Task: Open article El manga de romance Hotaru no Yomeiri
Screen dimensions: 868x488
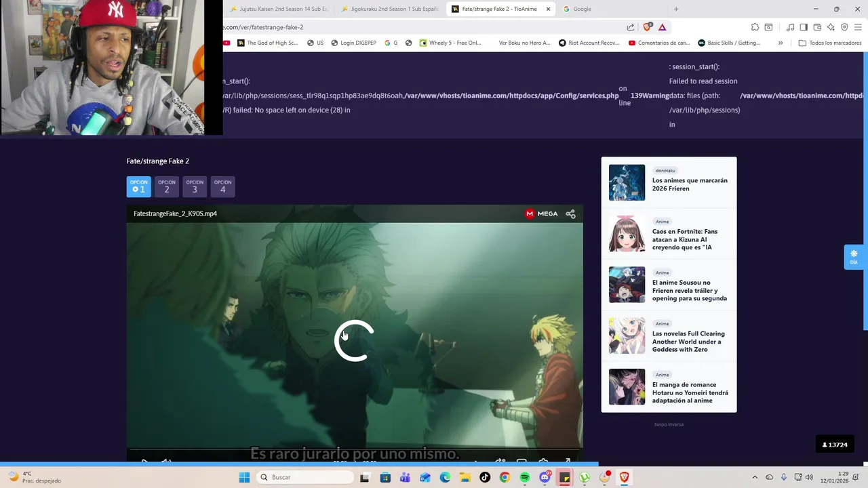Action: 690,392
